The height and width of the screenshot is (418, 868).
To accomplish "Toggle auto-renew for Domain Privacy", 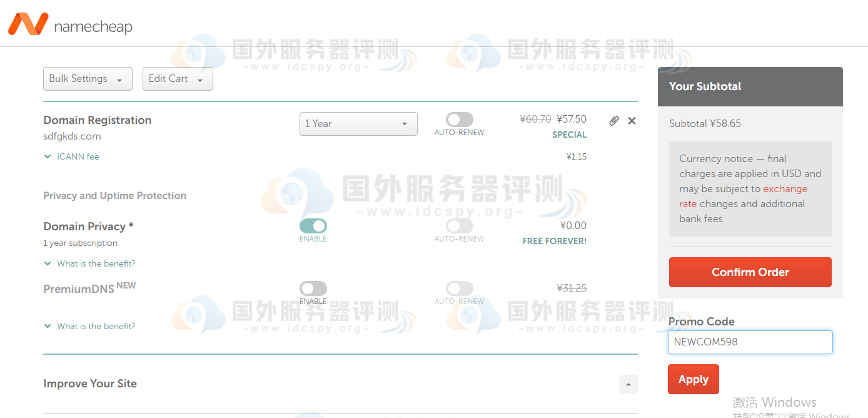I will tap(460, 226).
